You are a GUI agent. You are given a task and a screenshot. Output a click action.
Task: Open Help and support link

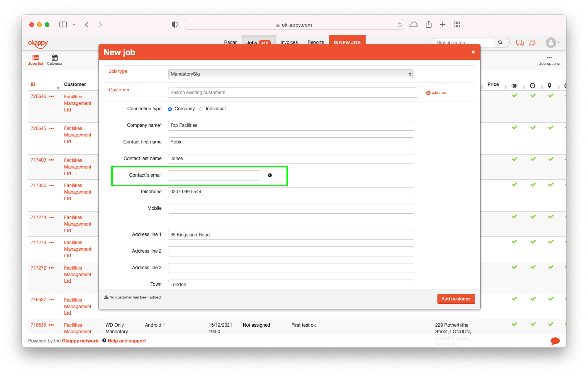pyautogui.click(x=127, y=341)
